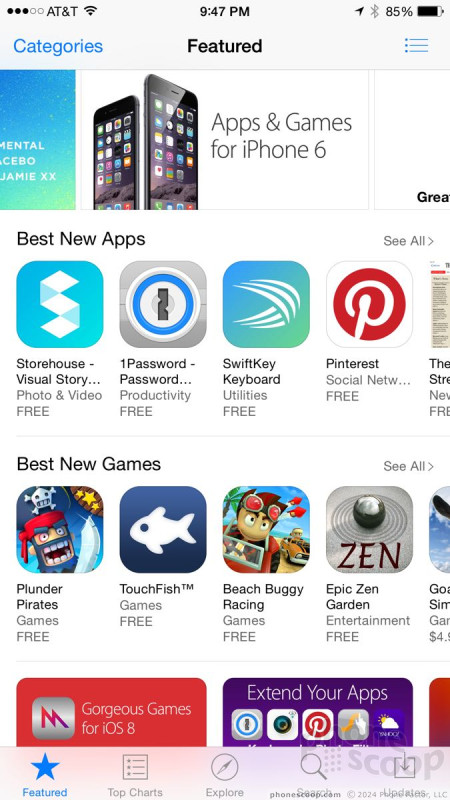This screenshot has height=800, width=450.
Task: Open the Categories list
Action: 58,46
